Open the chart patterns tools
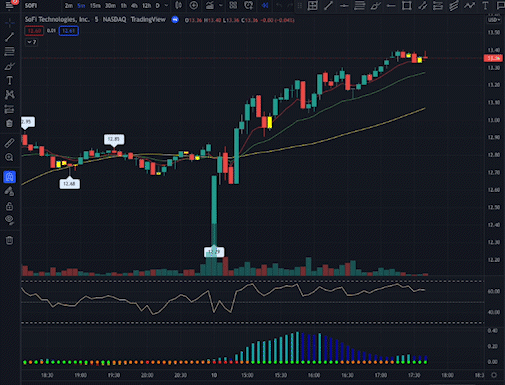This screenshot has height=385, width=505. pos(9,95)
